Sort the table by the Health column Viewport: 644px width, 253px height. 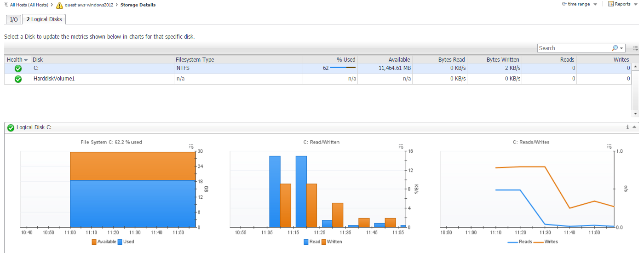17,59
